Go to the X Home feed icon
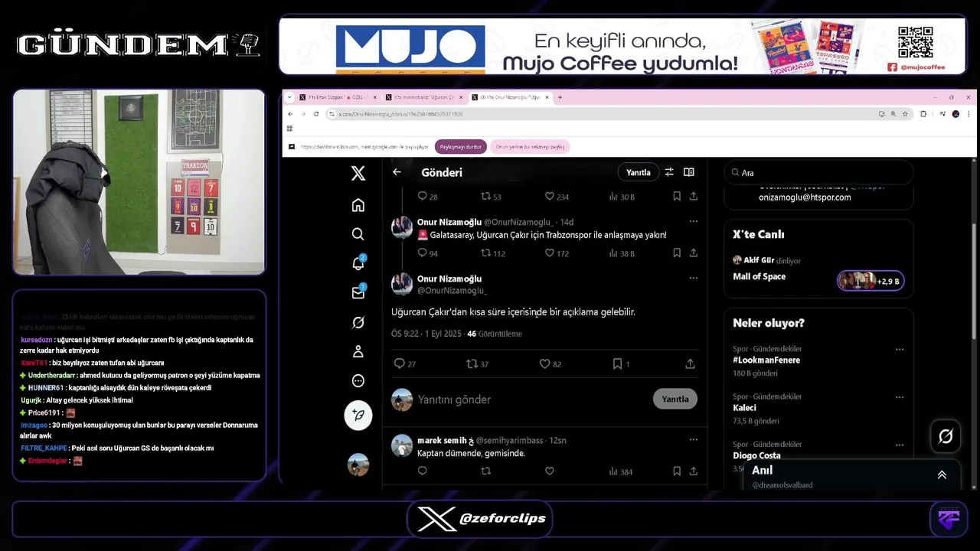 point(358,205)
